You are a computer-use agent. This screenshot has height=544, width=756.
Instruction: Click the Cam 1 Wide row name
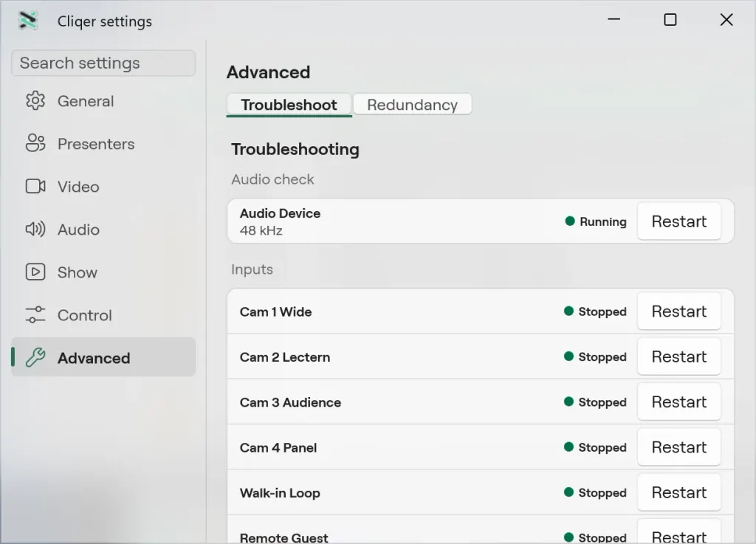[276, 311]
